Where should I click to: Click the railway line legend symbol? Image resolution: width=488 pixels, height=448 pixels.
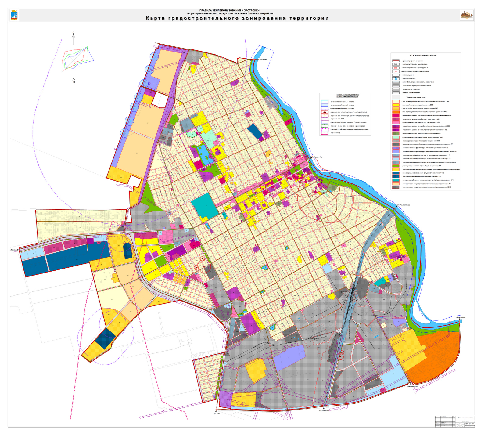point(396,75)
